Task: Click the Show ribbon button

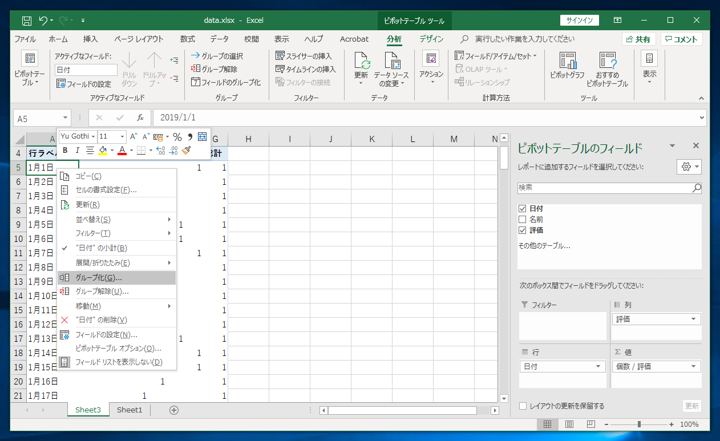Action: pos(649,68)
